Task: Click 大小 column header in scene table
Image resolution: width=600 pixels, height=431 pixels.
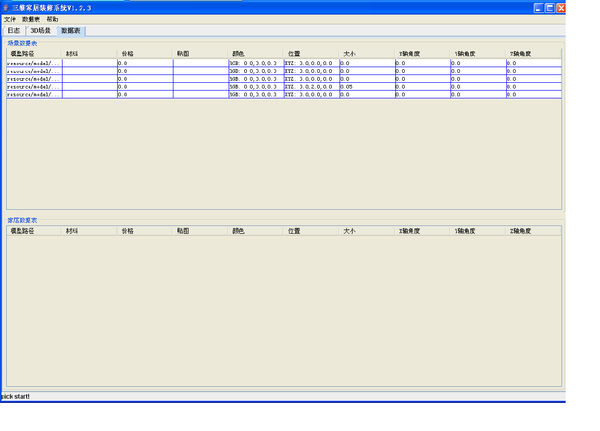Action: [349, 53]
